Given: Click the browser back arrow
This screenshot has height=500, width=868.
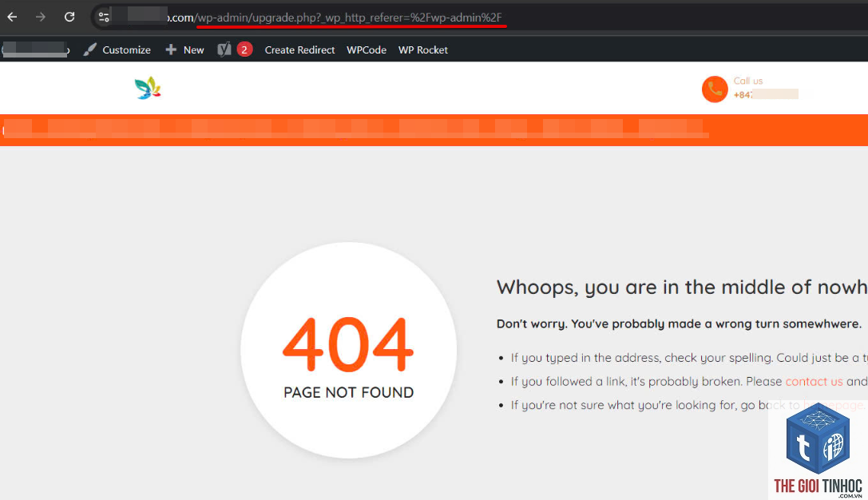Looking at the screenshot, I should [12, 17].
